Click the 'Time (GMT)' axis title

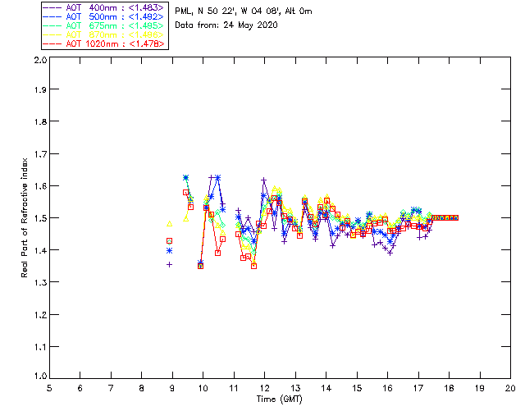(x=280, y=399)
